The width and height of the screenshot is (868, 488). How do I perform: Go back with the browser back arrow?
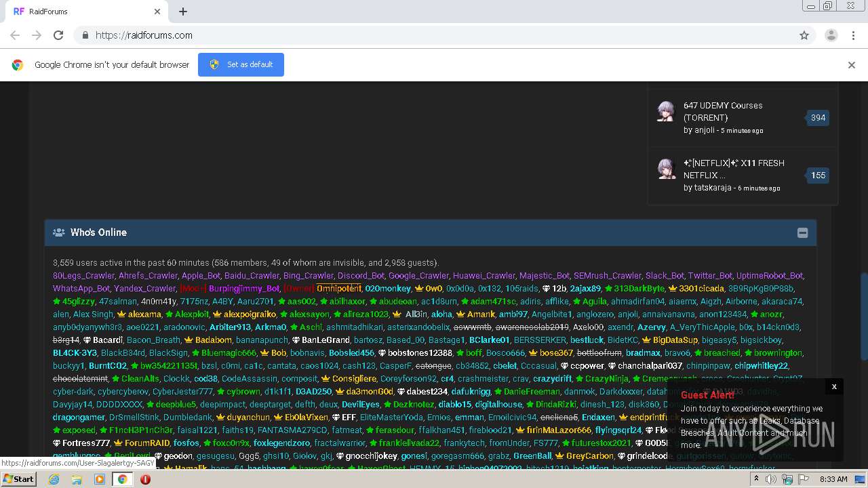(15, 35)
